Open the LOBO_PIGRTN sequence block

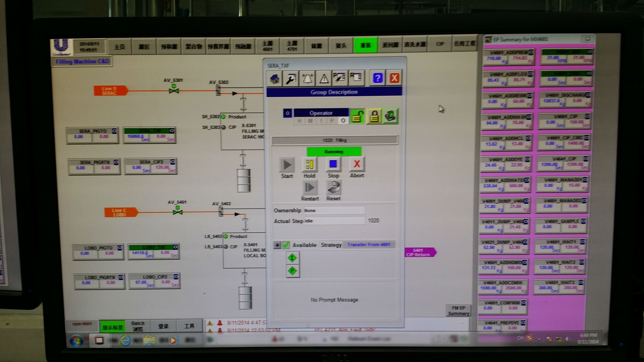[100, 282]
